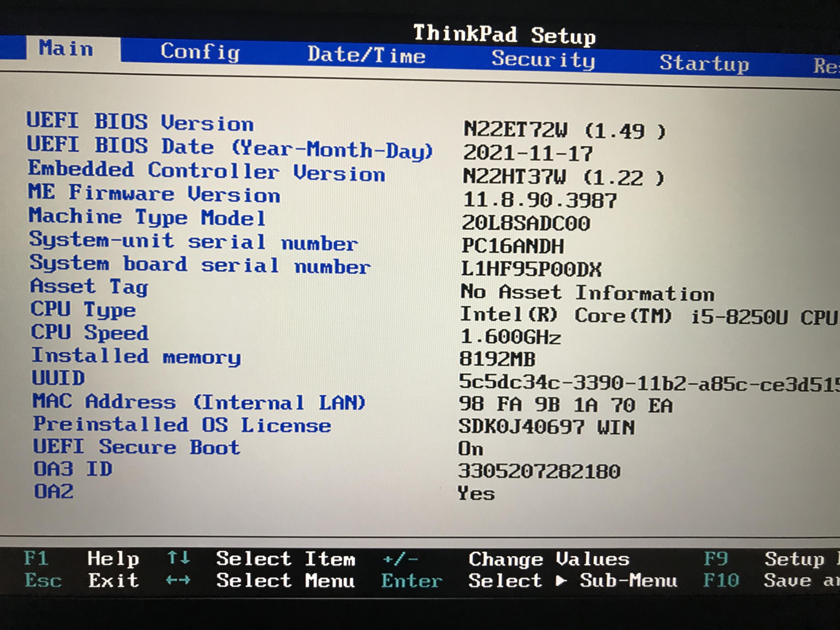Click the +/- change values symbol
Image resolution: width=840 pixels, height=630 pixels.
pyautogui.click(x=400, y=559)
